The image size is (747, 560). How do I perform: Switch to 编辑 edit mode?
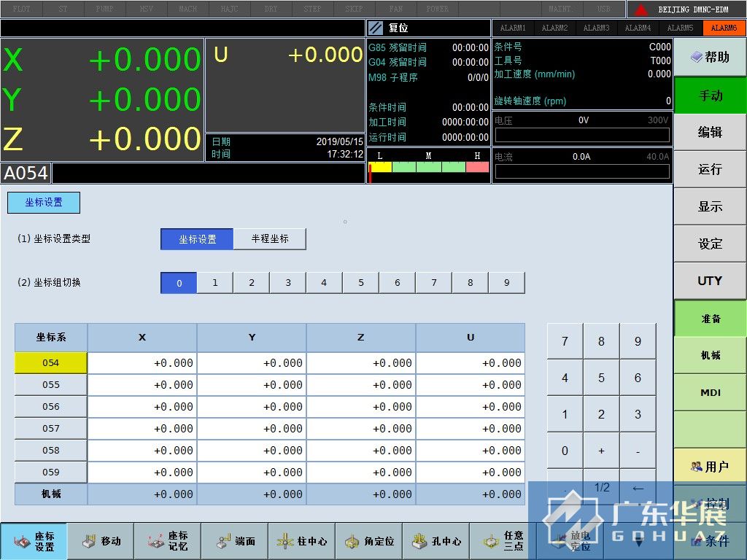click(x=710, y=132)
